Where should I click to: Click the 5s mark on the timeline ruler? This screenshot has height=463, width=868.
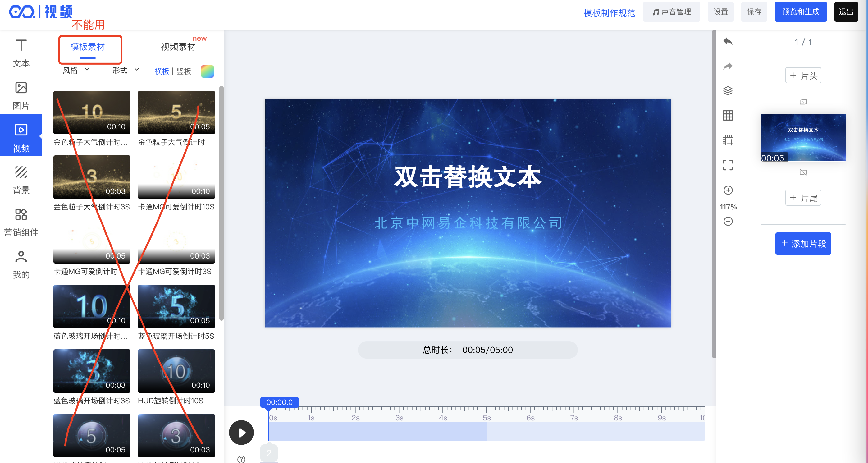[x=487, y=418]
